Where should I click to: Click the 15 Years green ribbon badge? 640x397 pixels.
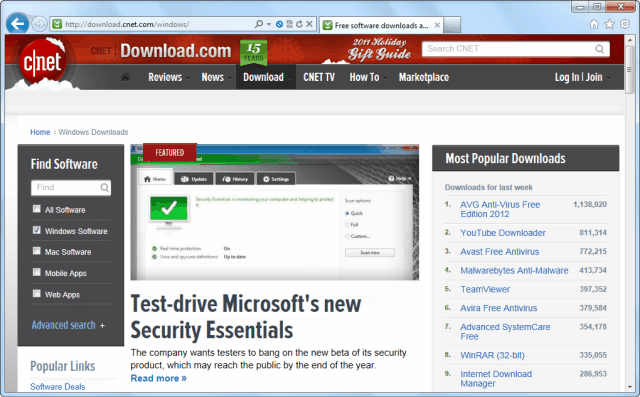pyautogui.click(x=253, y=53)
